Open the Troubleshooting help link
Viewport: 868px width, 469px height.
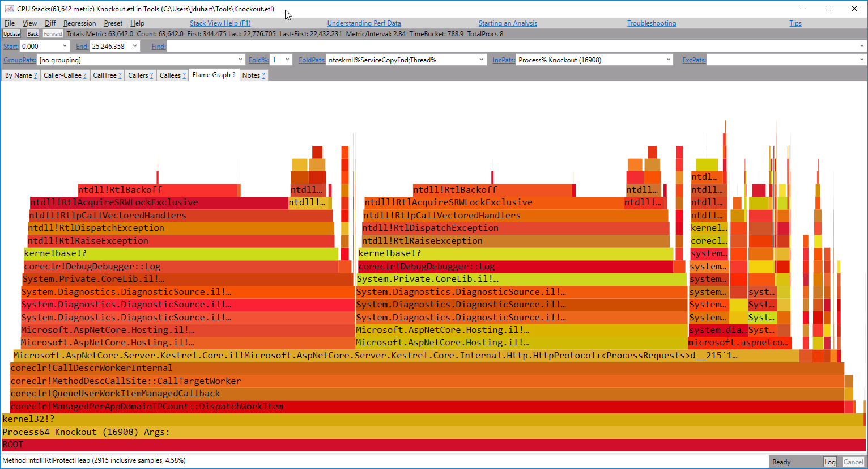[x=652, y=23]
